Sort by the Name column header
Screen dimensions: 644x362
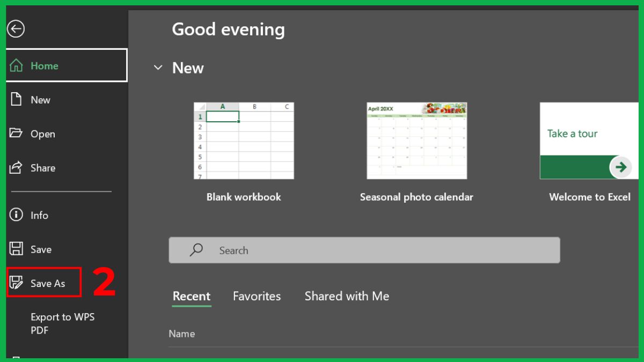pos(182,334)
